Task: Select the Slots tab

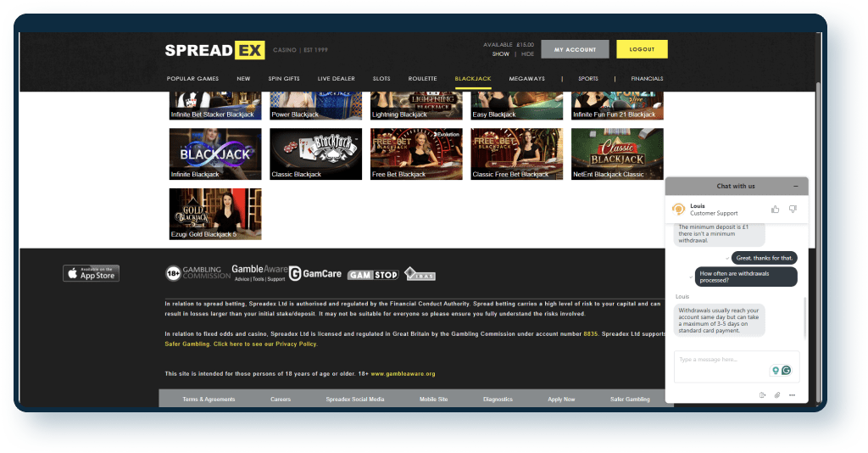Action: tap(381, 79)
